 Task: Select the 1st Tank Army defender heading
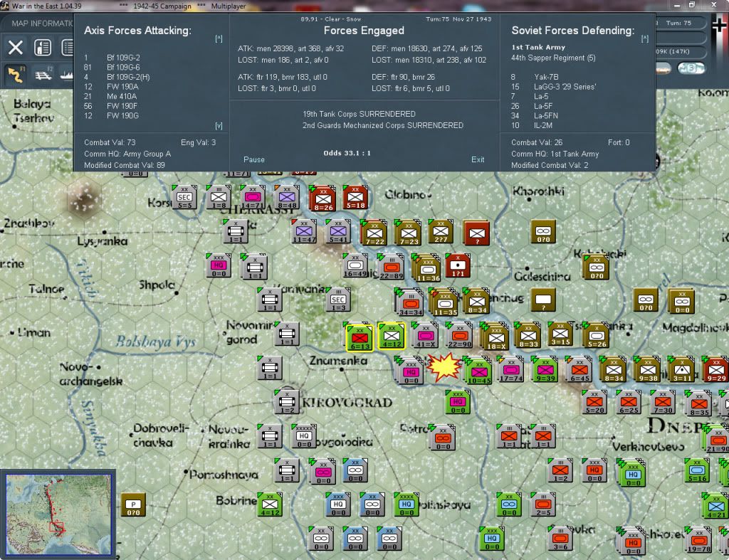(x=538, y=48)
